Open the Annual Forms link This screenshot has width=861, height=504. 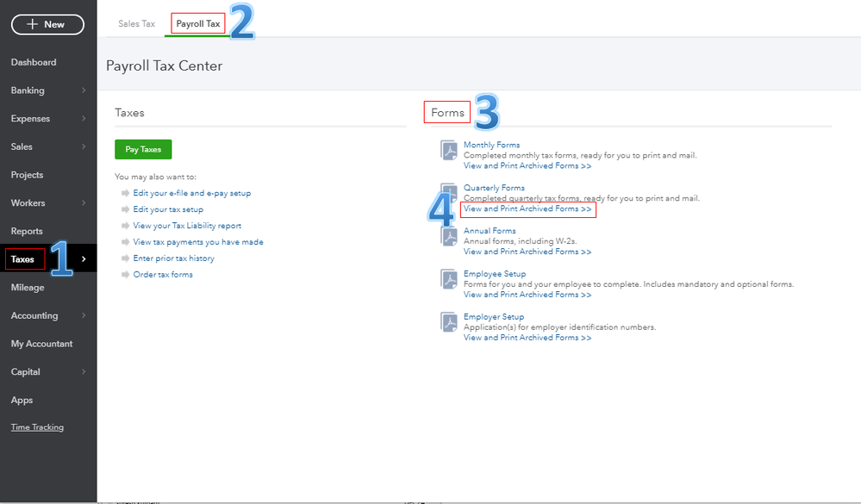[x=490, y=231]
